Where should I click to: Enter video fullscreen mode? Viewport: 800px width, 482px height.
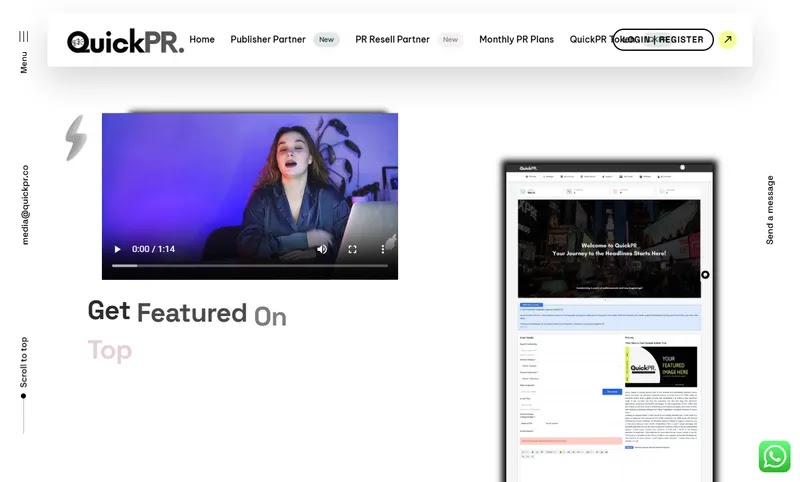[x=353, y=249]
